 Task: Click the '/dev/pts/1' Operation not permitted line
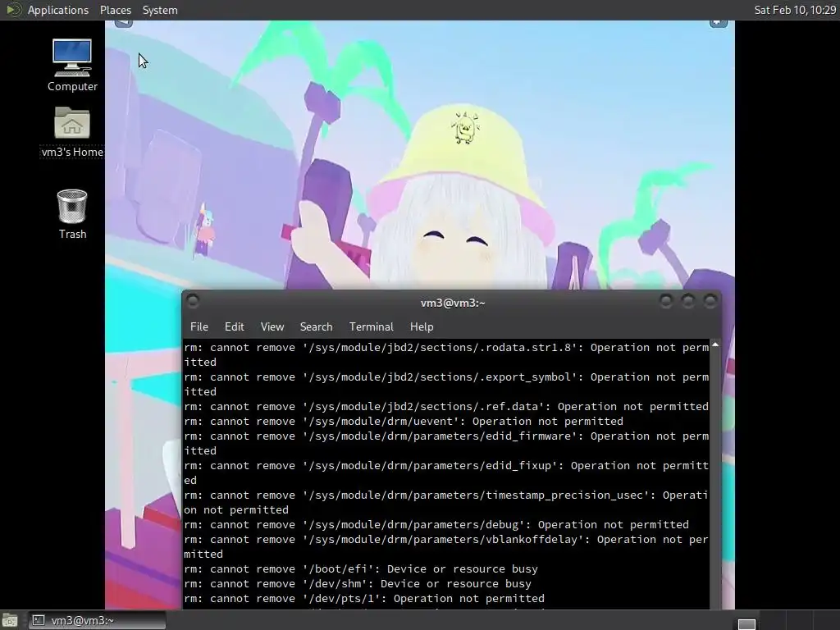click(363, 598)
